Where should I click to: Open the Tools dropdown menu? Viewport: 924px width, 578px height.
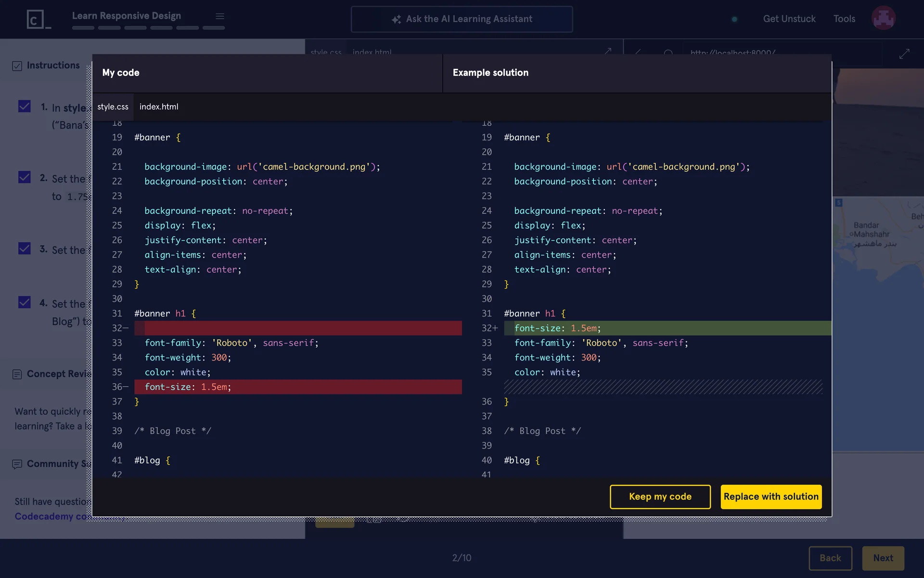tap(844, 19)
